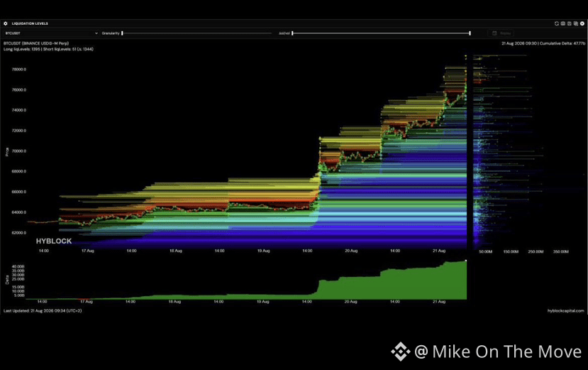Click the Last Updated timestamp in the footer
The image size is (588, 370).
(43, 311)
